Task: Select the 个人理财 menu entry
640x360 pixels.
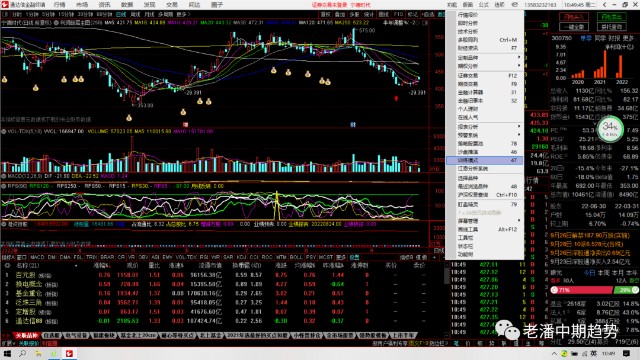Action: click(485, 109)
